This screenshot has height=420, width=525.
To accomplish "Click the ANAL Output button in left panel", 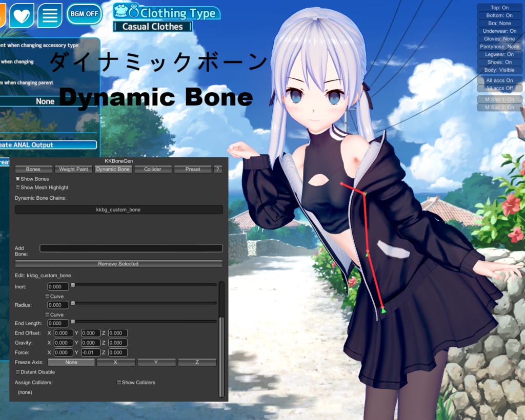I will 48,145.
